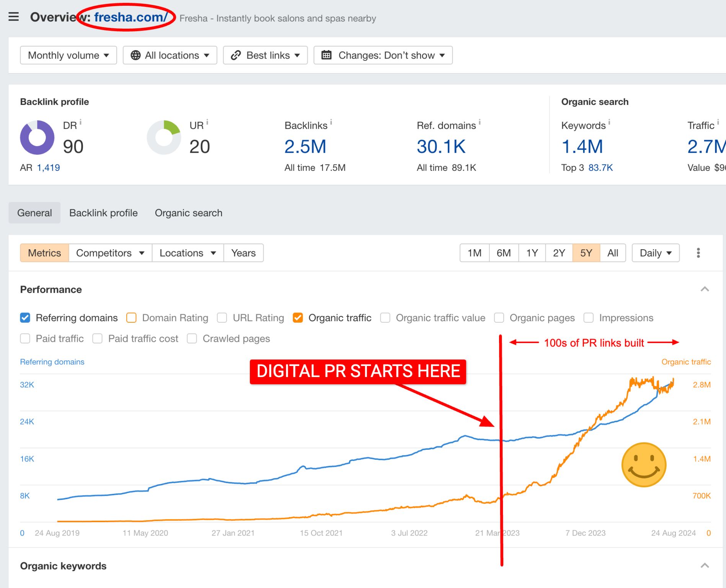
Task: Set chart range to 6M
Action: tap(504, 253)
